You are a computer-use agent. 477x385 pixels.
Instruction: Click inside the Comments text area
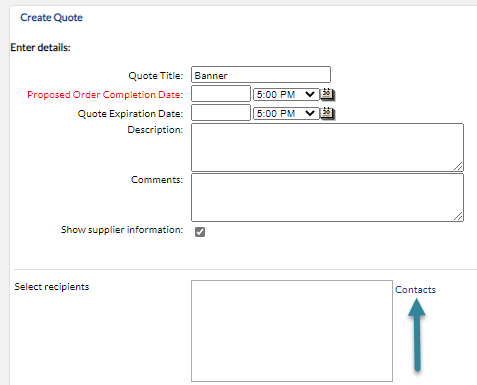327,197
